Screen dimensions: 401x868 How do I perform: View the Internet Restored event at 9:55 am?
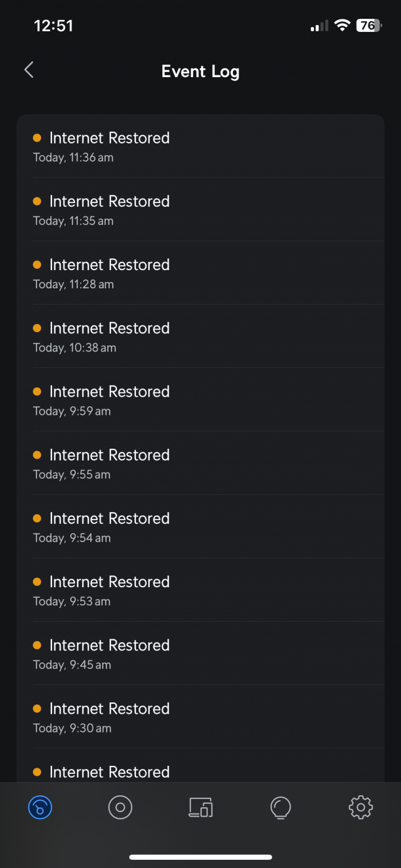point(200,463)
